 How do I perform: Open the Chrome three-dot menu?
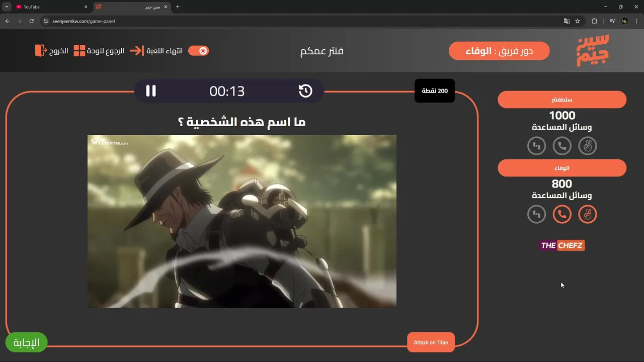click(636, 21)
